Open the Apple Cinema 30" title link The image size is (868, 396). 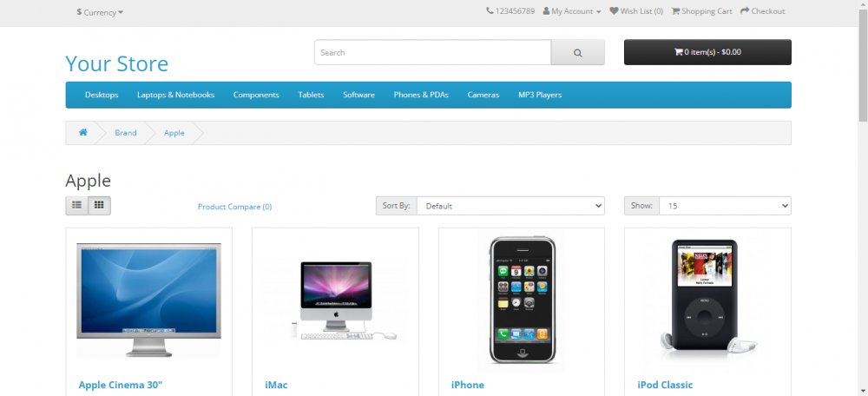pyautogui.click(x=120, y=385)
